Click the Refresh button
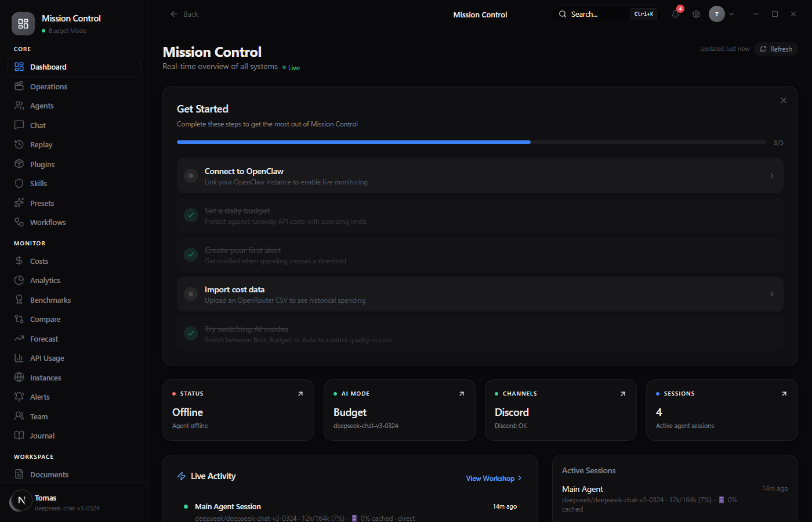The width and height of the screenshot is (812, 522). [776, 49]
